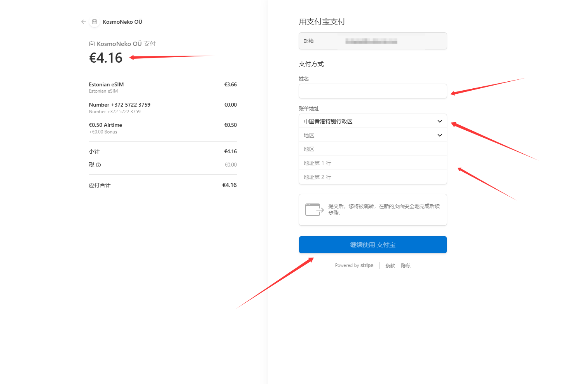Click the 地区 text field below the dropdown
The width and height of the screenshot is (588, 384).
373,149
